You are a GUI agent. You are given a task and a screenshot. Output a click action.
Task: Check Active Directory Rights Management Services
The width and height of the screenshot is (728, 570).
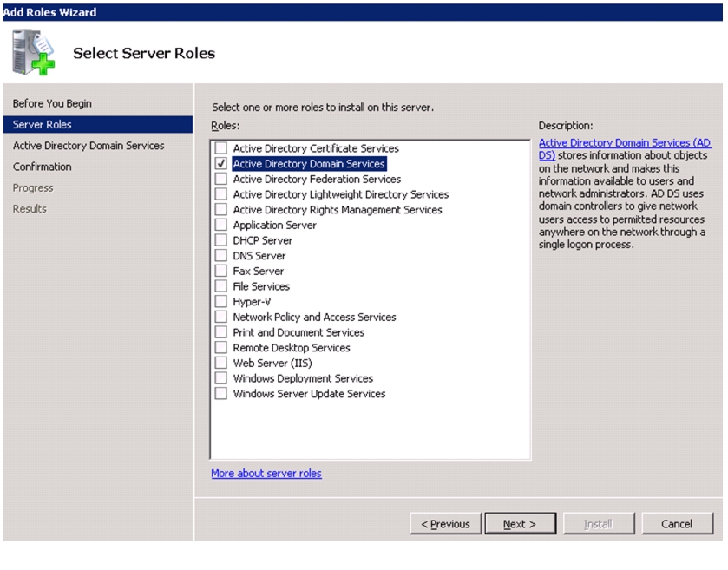(x=221, y=209)
